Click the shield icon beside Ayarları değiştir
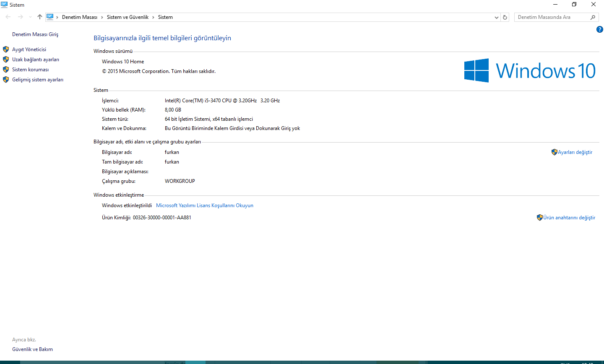The height and width of the screenshot is (364, 604). click(555, 152)
